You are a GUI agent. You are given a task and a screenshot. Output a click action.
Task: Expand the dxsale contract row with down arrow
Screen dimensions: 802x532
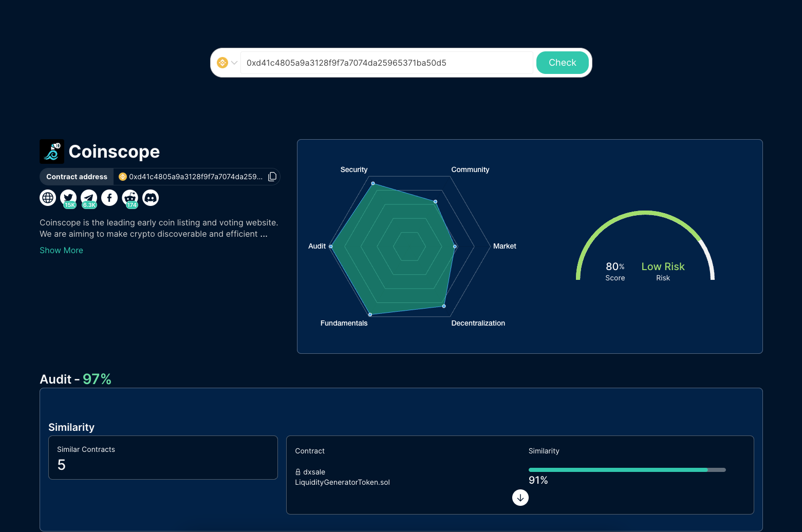520,498
